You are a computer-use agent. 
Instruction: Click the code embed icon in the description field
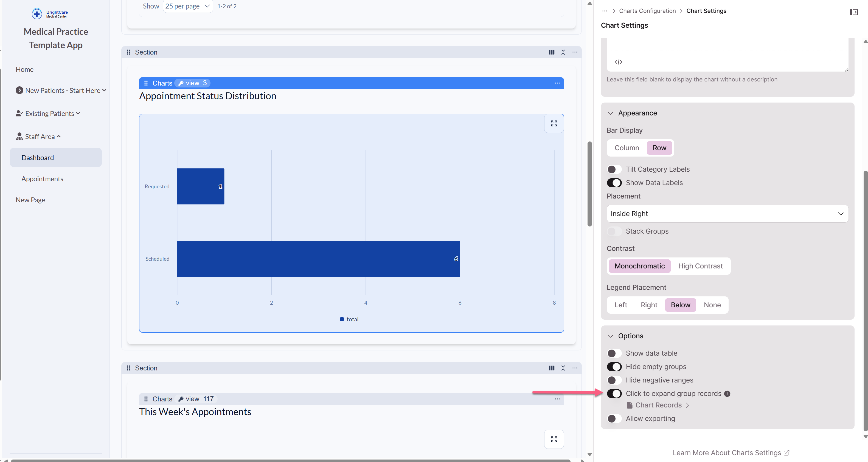[x=618, y=62]
